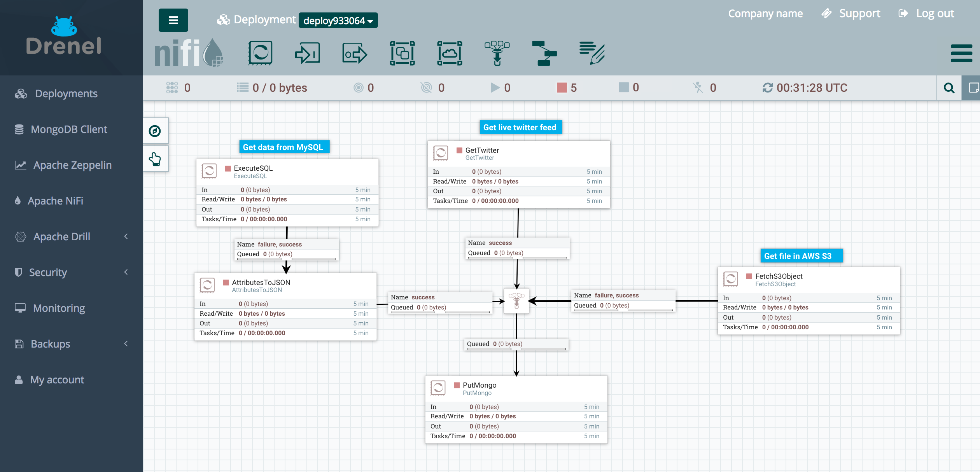Select the 'Get file in AWS S3' label
Image resolution: width=980 pixels, height=472 pixels.
pyautogui.click(x=801, y=256)
